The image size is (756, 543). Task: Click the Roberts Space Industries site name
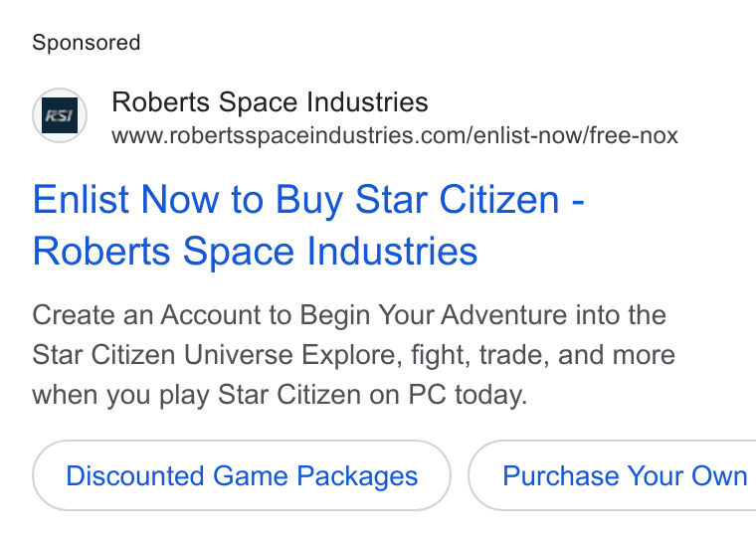click(x=270, y=102)
